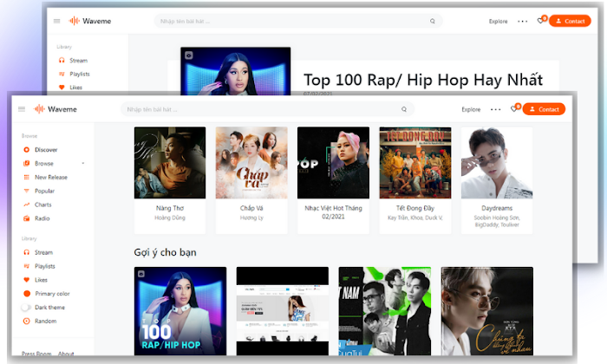Image resolution: width=607 pixels, height=364 pixels.
Task: Click Hương Ly artist name
Action: coord(251,218)
